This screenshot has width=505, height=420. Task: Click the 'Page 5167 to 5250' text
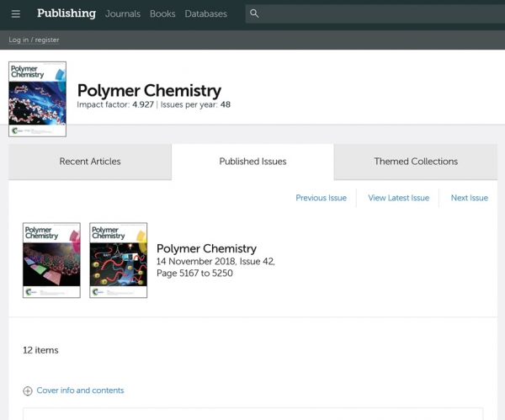click(194, 274)
